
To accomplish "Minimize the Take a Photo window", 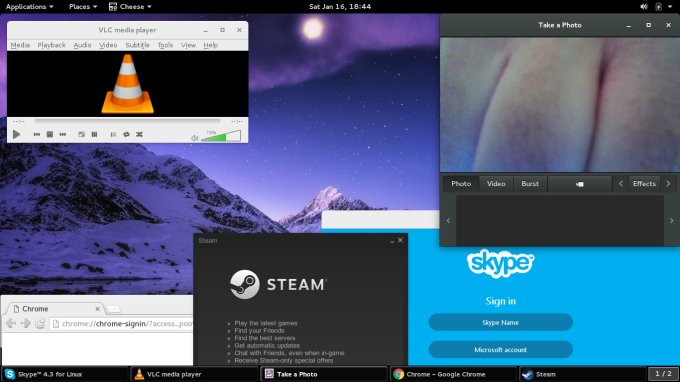I will 628,25.
